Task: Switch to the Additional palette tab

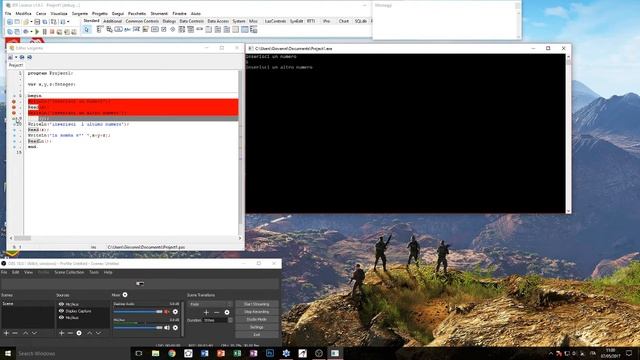Action: [x=112, y=21]
